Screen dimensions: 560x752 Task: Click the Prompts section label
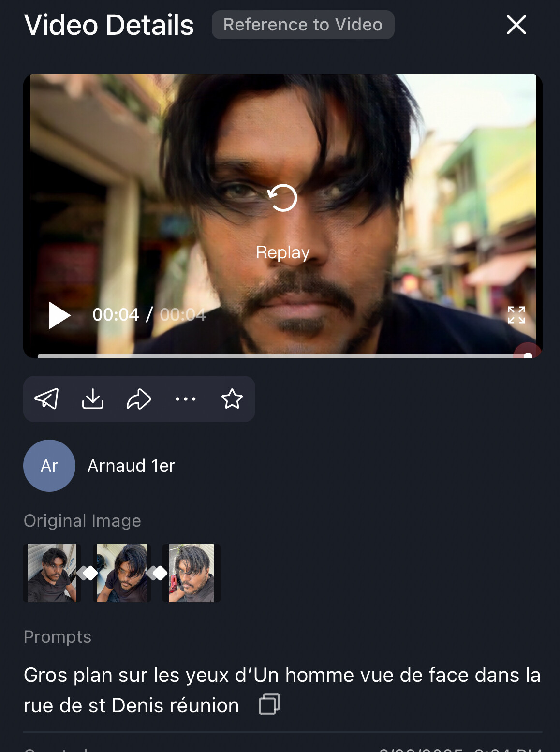point(58,637)
